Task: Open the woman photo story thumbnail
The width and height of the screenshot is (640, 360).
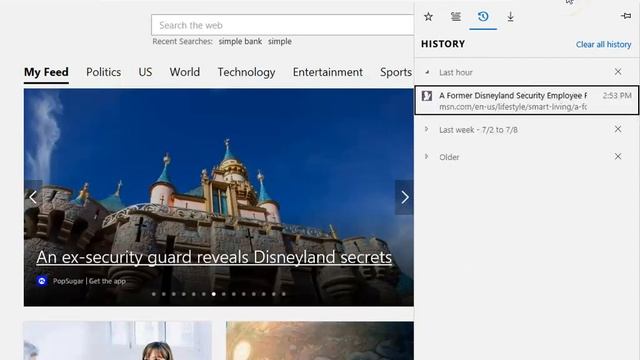Action: pos(118,340)
